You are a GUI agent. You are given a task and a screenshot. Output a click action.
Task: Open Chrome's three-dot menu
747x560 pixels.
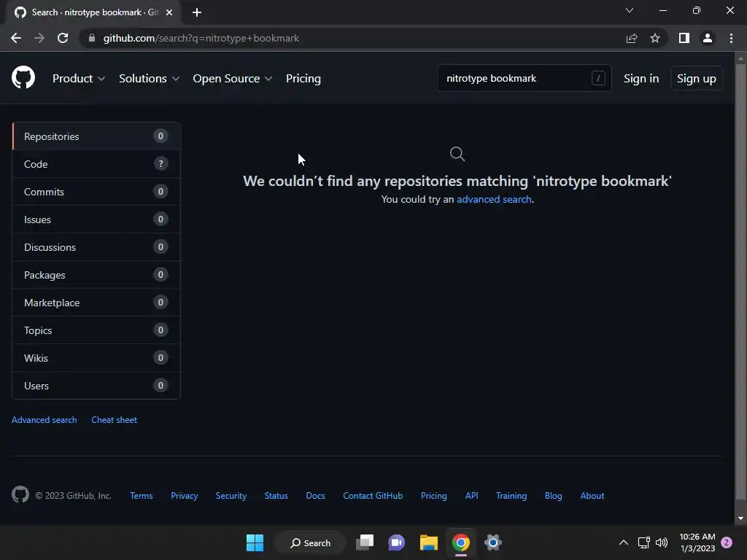(731, 38)
